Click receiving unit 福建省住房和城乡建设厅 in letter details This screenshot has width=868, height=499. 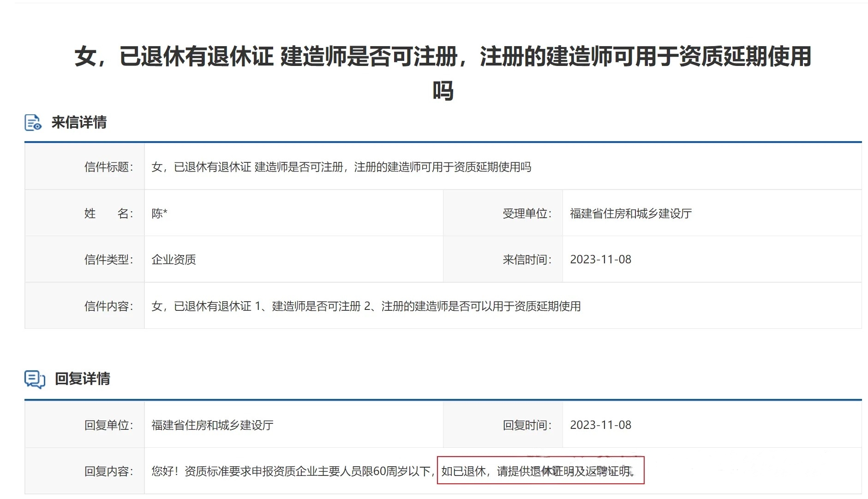pos(630,214)
